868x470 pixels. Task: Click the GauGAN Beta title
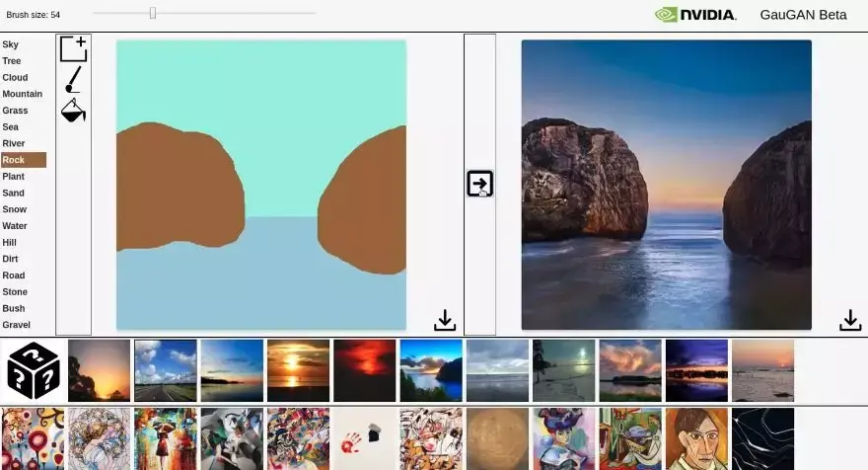point(803,15)
